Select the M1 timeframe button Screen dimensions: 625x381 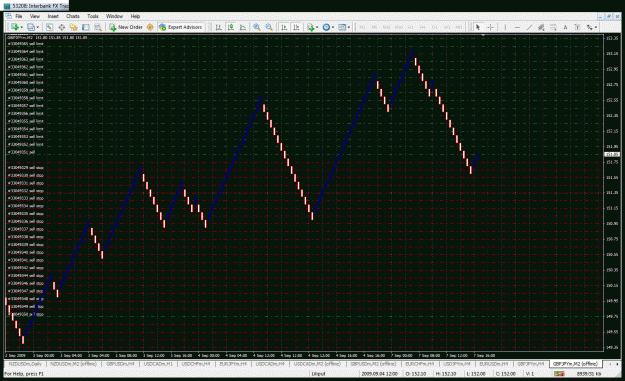[362, 27]
